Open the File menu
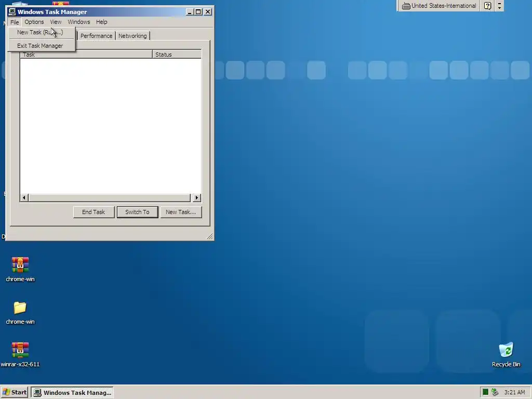 point(15,22)
